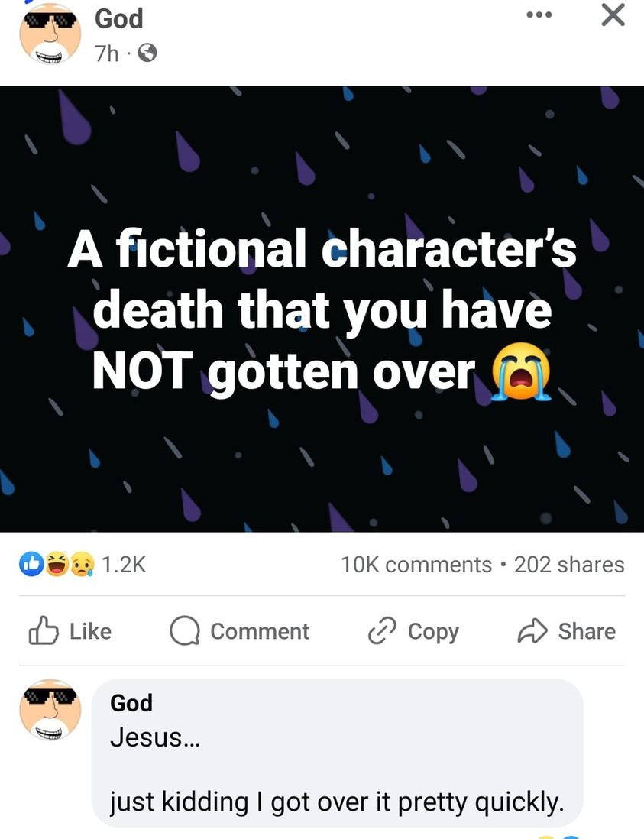View the 202 shares list

coord(569,565)
